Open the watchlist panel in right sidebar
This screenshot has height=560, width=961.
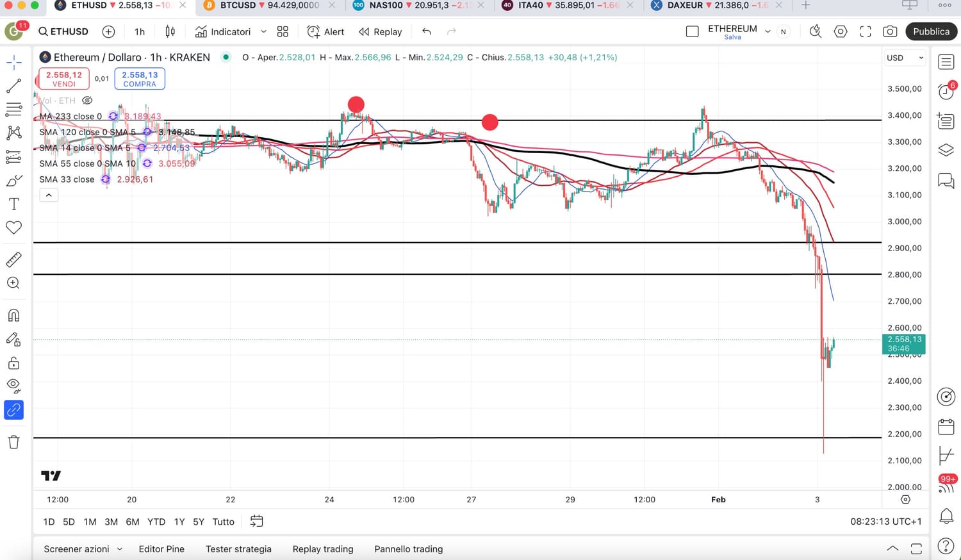point(946,62)
